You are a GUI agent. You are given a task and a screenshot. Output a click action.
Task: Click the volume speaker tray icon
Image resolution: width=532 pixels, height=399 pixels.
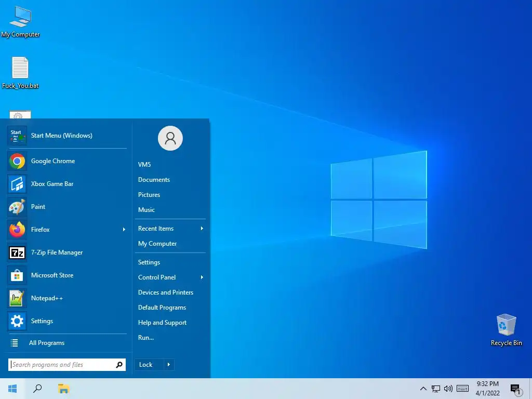click(448, 389)
